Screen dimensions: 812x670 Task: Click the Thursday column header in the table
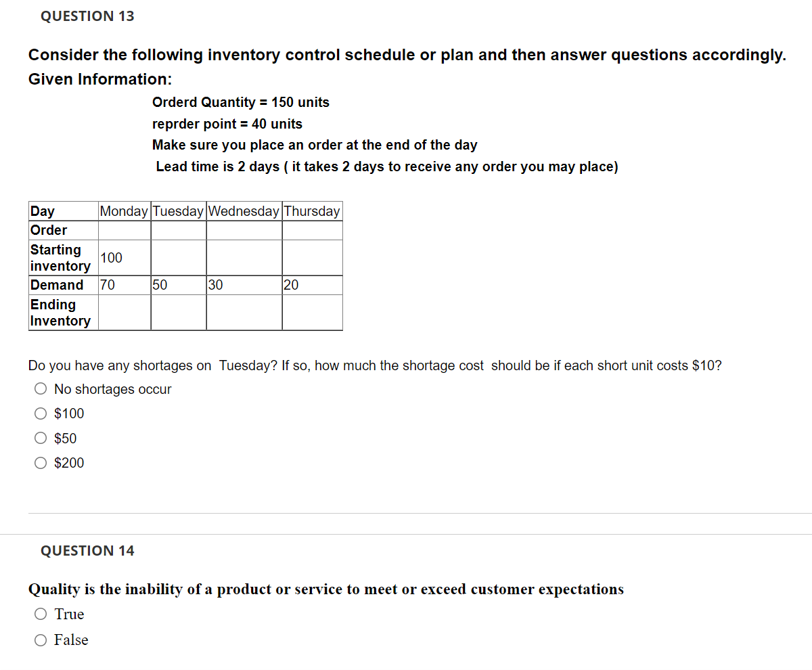(312, 211)
